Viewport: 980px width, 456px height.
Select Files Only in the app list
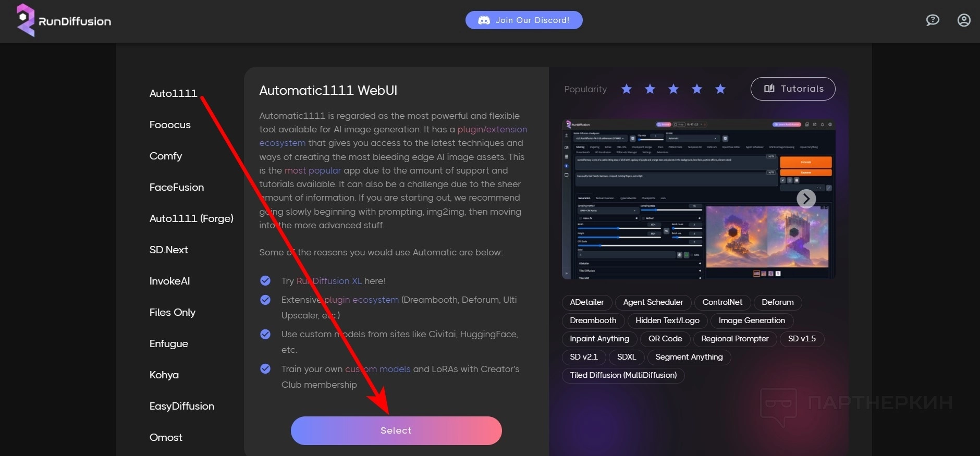pyautogui.click(x=173, y=312)
